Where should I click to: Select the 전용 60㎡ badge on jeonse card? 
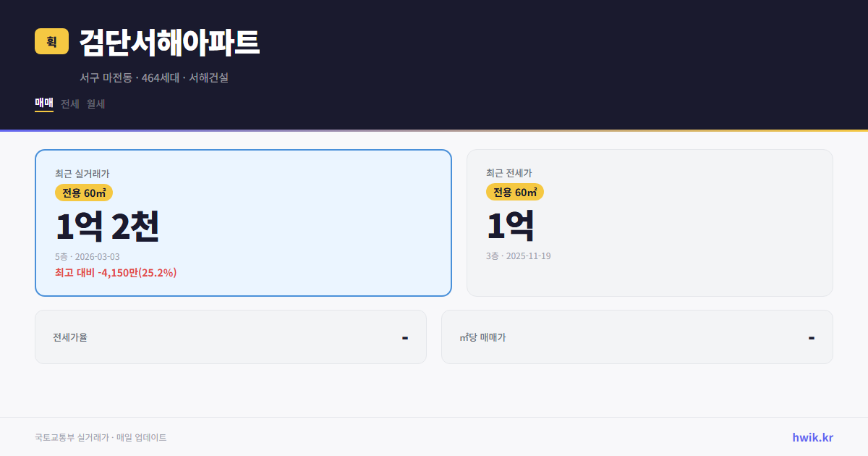pos(515,193)
